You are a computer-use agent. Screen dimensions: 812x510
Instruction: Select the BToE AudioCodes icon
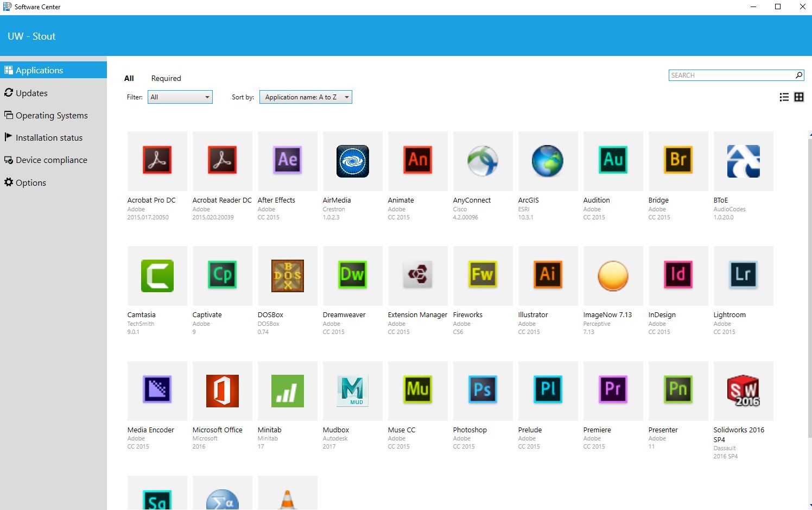click(x=744, y=161)
